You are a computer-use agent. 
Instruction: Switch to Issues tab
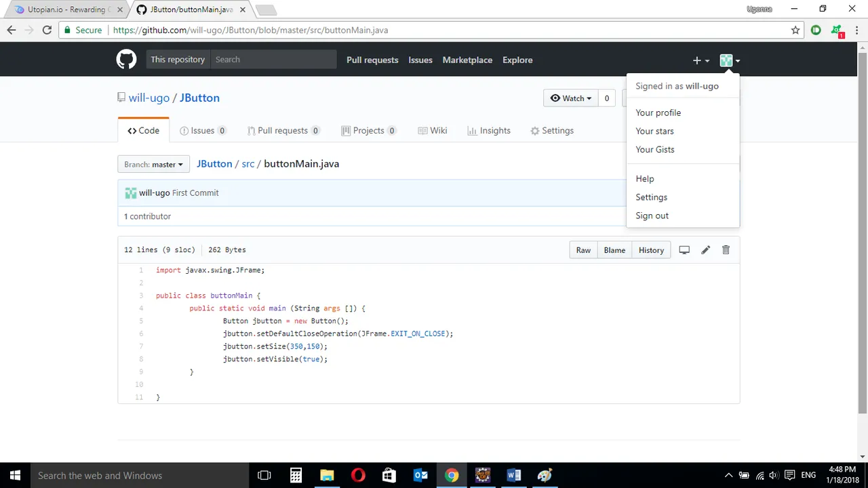pyautogui.click(x=203, y=131)
